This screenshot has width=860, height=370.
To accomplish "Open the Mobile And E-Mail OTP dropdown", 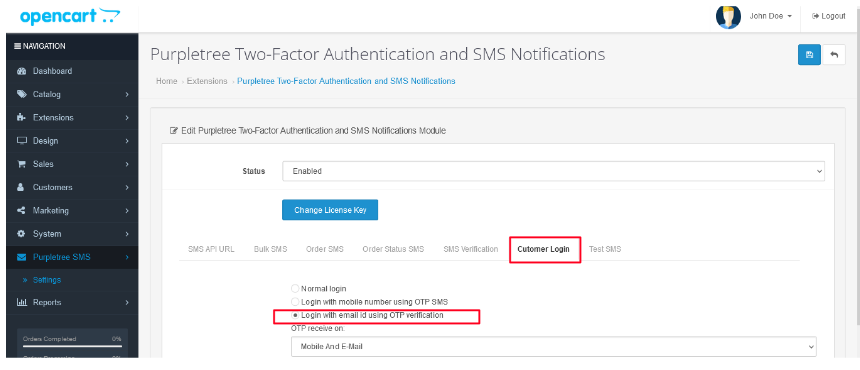I will tap(553, 346).
